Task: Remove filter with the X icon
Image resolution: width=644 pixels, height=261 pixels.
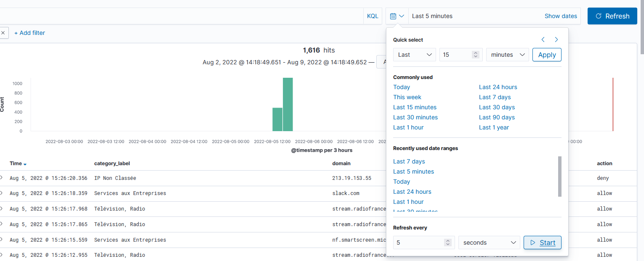Action: (x=3, y=33)
